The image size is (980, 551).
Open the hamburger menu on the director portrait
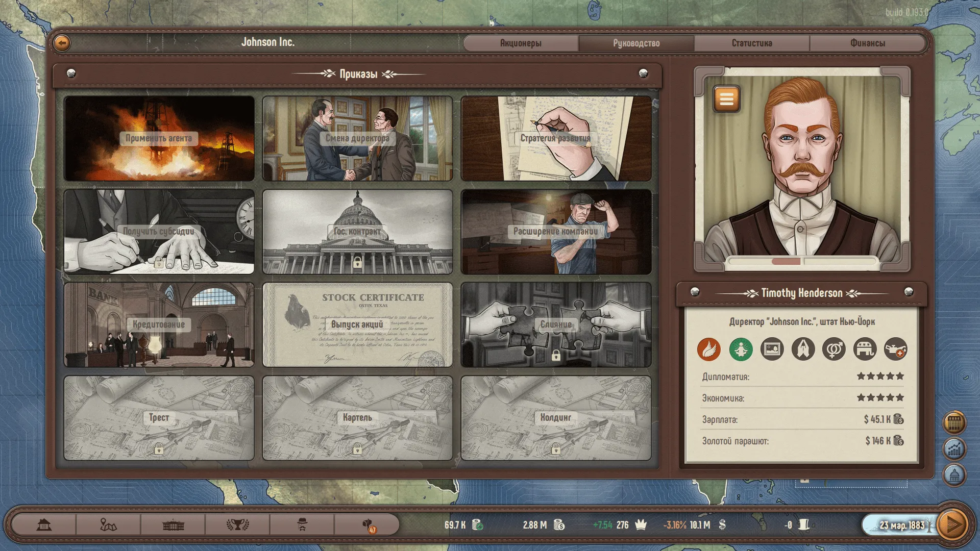[727, 98]
